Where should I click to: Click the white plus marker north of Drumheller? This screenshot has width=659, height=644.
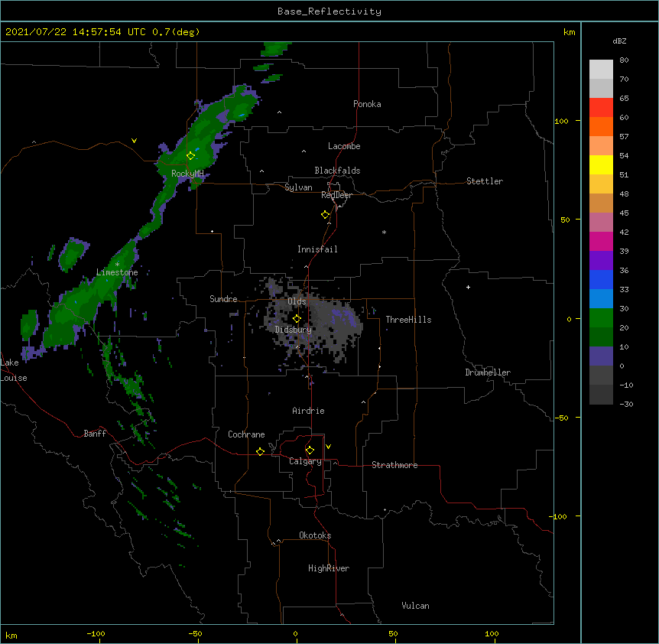[x=468, y=287]
